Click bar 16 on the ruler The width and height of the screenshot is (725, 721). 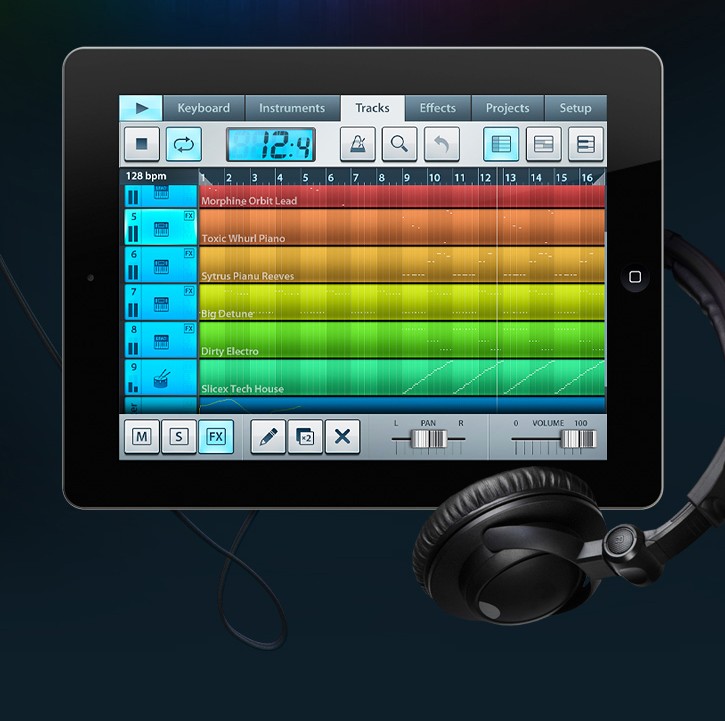tap(587, 178)
